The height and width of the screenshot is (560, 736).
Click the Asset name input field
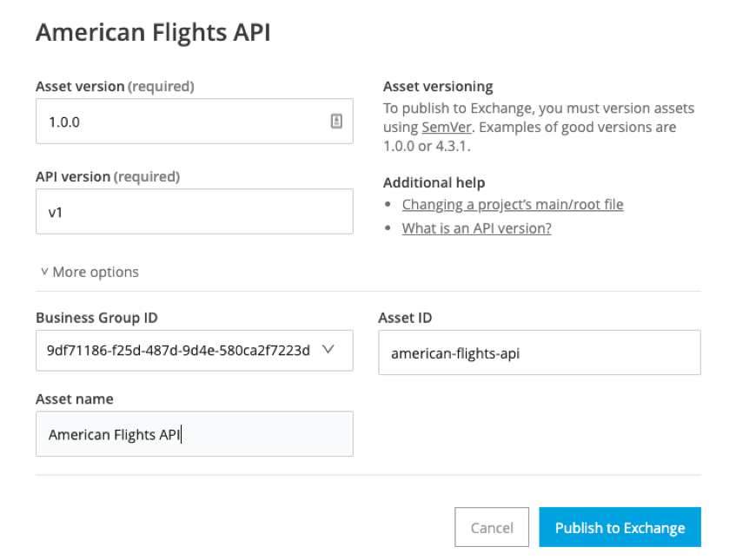(x=195, y=434)
